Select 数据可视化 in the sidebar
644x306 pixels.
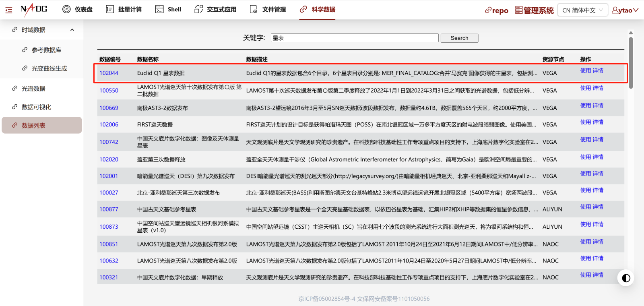pos(36,107)
